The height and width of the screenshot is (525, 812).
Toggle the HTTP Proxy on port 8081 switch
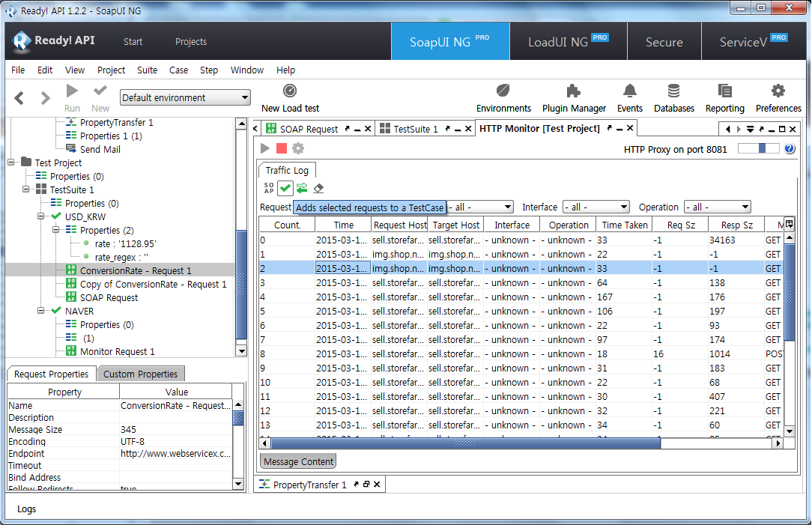click(758, 149)
